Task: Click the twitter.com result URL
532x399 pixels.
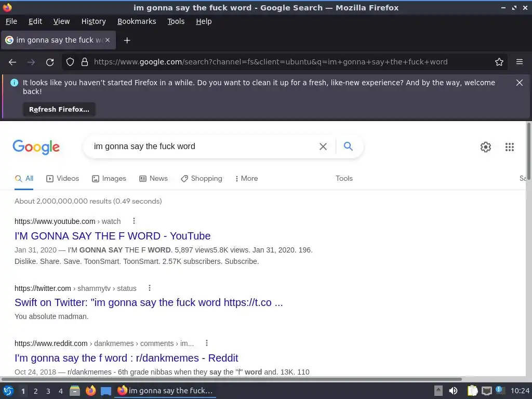Action: tap(75, 288)
